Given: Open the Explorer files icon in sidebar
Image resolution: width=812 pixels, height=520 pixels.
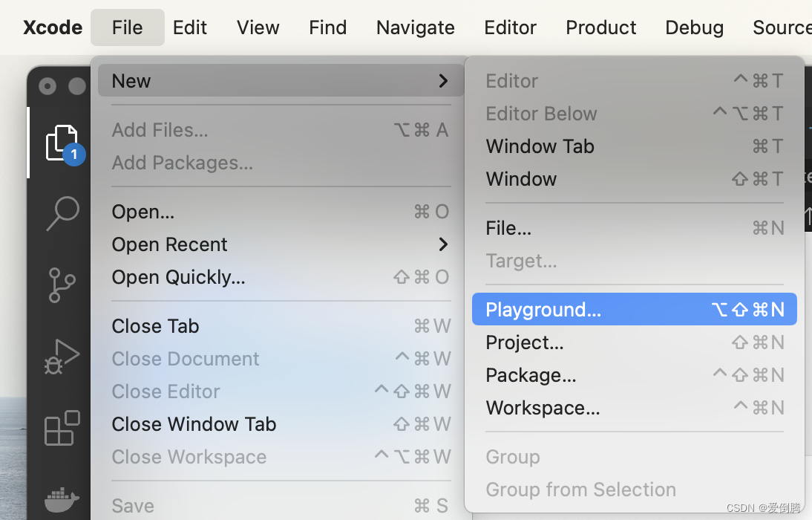Looking at the screenshot, I should pos(62,143).
